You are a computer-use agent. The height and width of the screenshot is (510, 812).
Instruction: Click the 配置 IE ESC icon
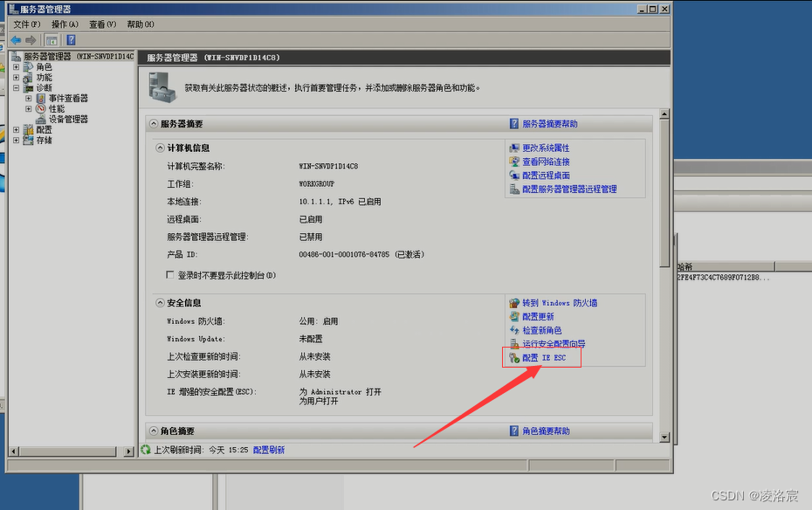point(514,358)
